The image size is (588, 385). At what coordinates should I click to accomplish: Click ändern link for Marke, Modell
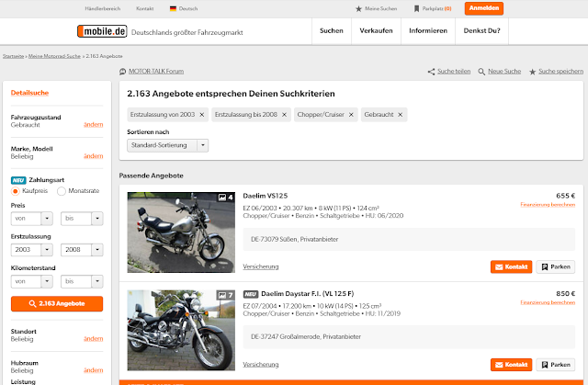click(x=94, y=156)
